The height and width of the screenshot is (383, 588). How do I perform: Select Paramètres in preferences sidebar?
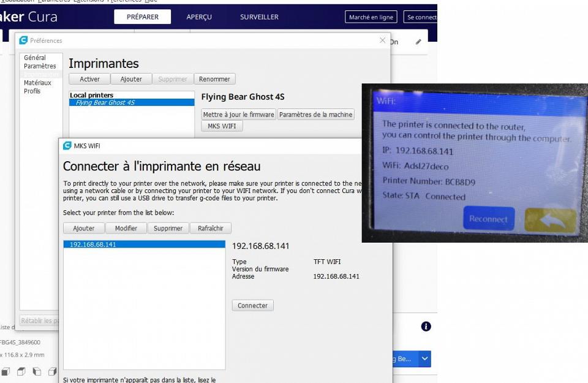[x=40, y=66]
